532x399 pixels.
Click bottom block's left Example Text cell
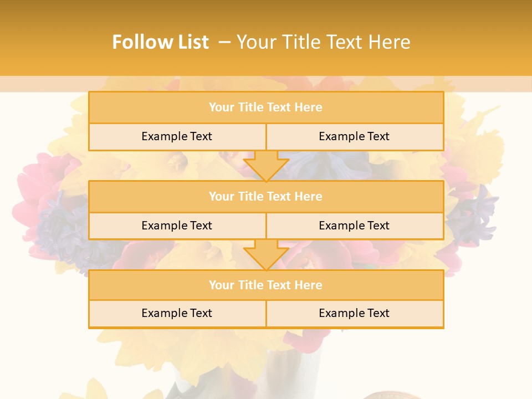177,313
